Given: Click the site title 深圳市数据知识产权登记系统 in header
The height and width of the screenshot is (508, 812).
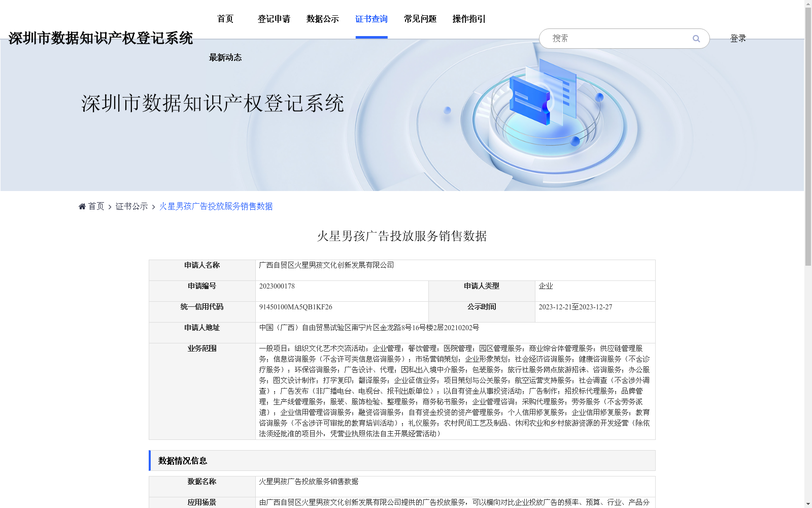Looking at the screenshot, I should (100, 38).
